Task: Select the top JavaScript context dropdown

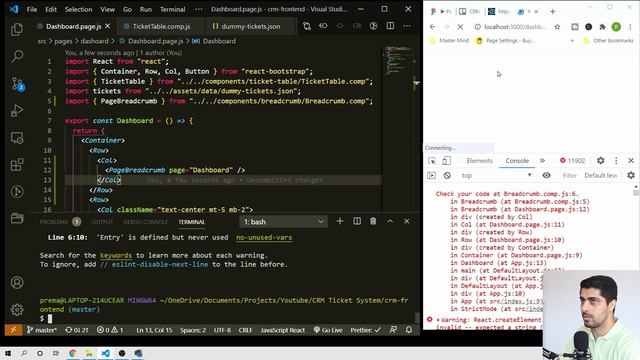Action: (496, 176)
